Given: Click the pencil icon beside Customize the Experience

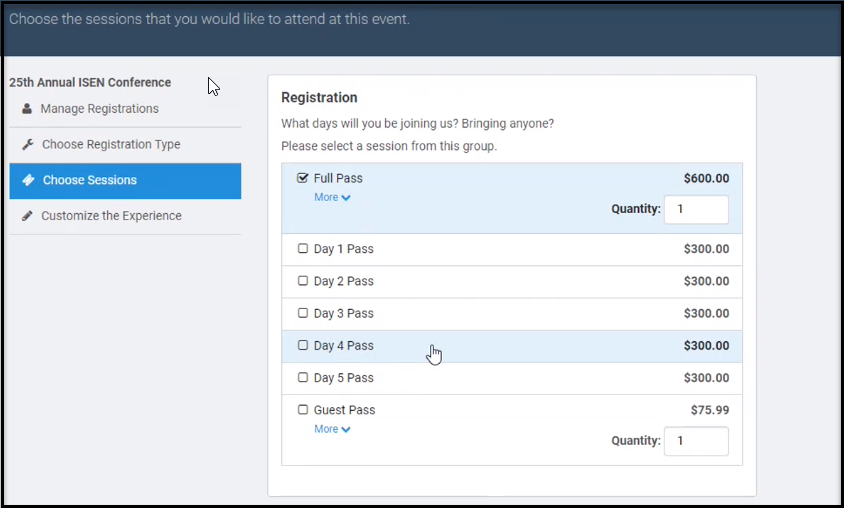Looking at the screenshot, I should click(27, 216).
